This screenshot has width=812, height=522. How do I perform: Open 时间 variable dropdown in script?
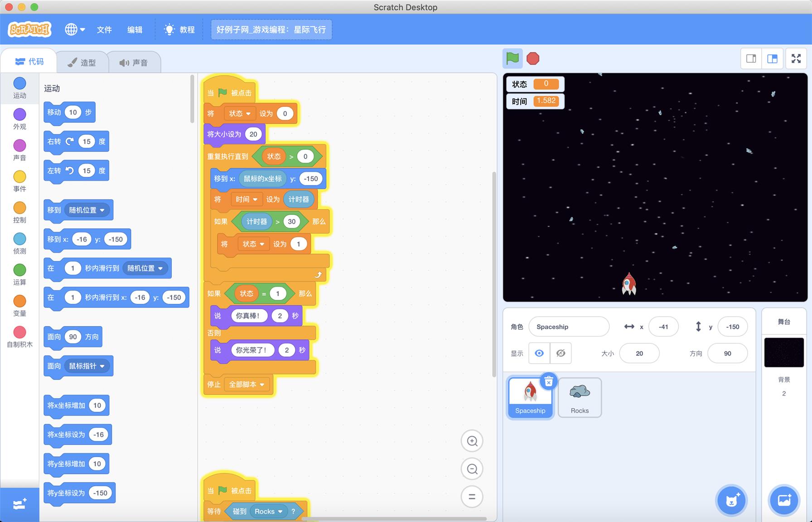tap(246, 199)
